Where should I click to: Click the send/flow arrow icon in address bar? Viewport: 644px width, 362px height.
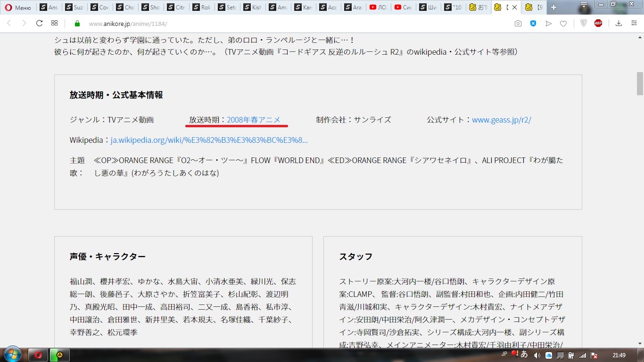coord(548,24)
